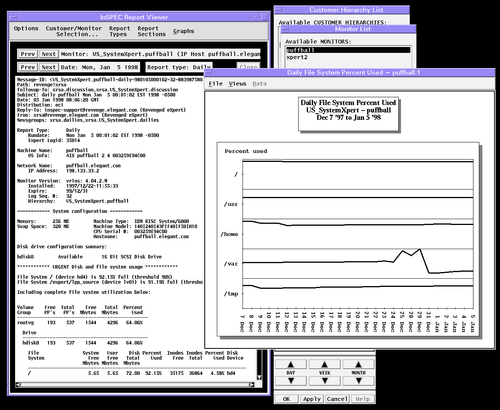Click horizontal scrollbar left arrow in report
Screen dimensions: 500x410
pos(18,385)
